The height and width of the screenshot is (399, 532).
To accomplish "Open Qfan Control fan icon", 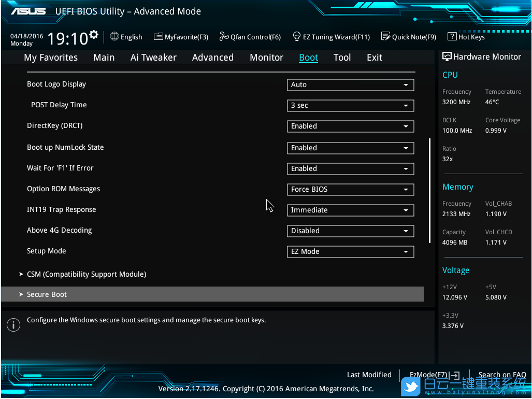I will tap(224, 37).
